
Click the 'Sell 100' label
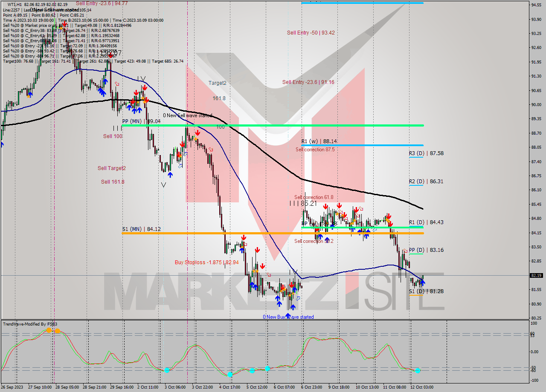click(x=113, y=136)
